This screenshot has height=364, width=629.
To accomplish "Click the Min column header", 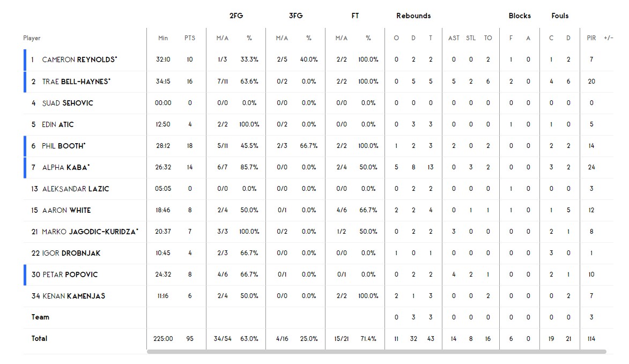I will 163,38.
